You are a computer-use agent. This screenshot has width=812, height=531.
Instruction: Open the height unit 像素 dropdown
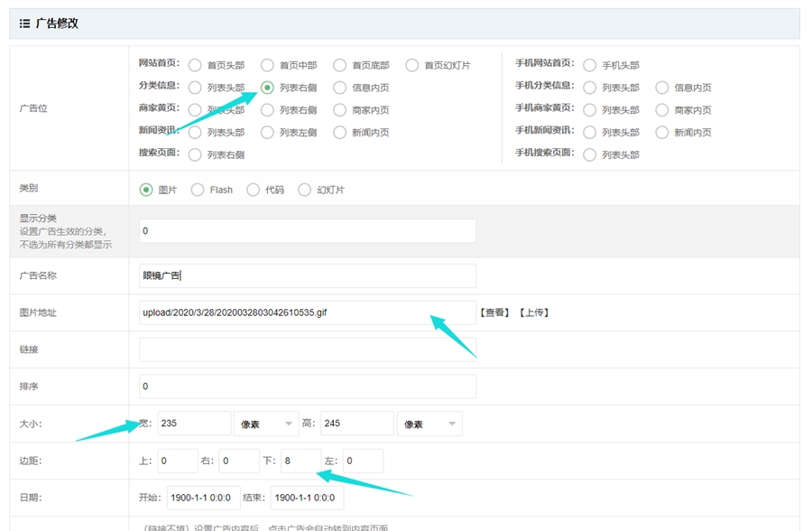coord(429,424)
